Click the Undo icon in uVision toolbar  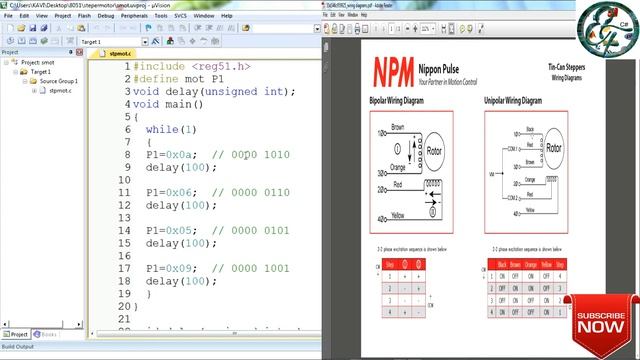click(x=97, y=28)
